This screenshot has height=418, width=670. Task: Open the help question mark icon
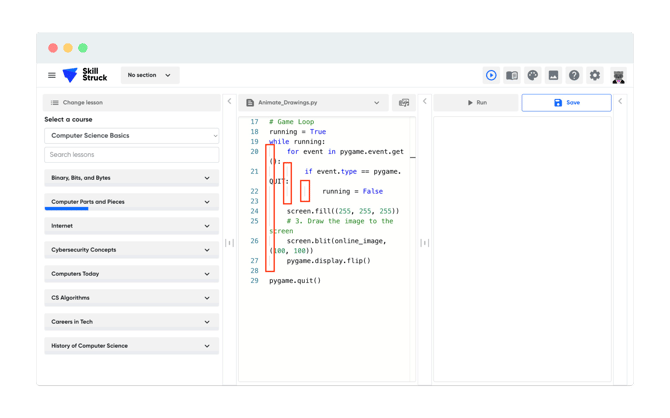[574, 76]
